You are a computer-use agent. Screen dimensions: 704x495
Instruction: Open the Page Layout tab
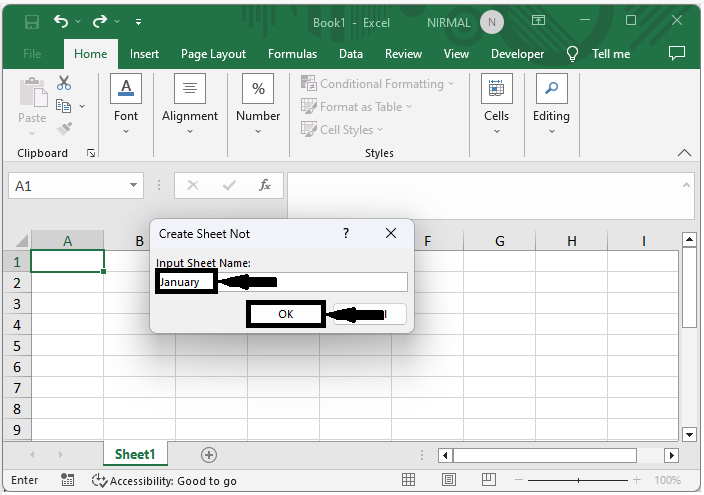213,54
